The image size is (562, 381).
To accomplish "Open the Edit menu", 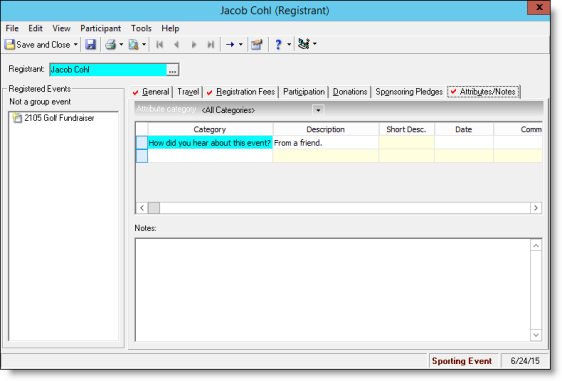I will (35, 28).
